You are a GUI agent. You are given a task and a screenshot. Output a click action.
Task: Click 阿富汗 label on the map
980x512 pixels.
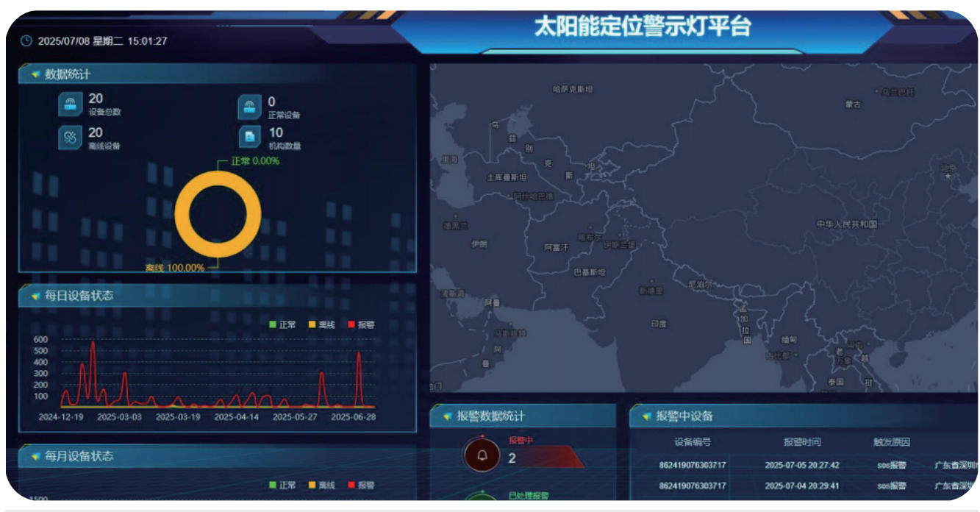(x=557, y=248)
